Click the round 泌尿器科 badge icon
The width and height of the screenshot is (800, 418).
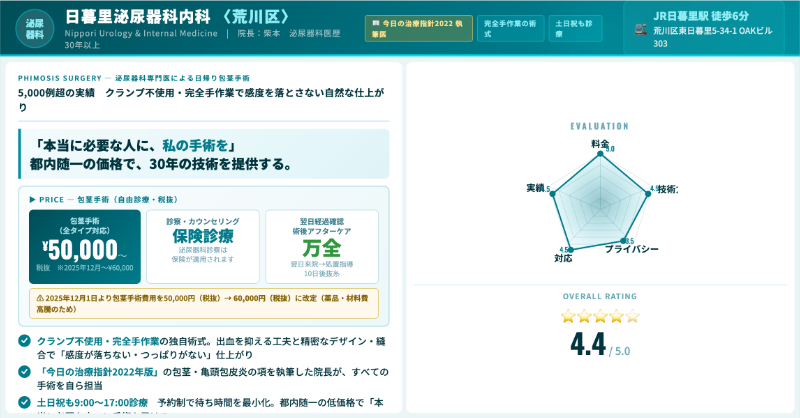(x=35, y=28)
